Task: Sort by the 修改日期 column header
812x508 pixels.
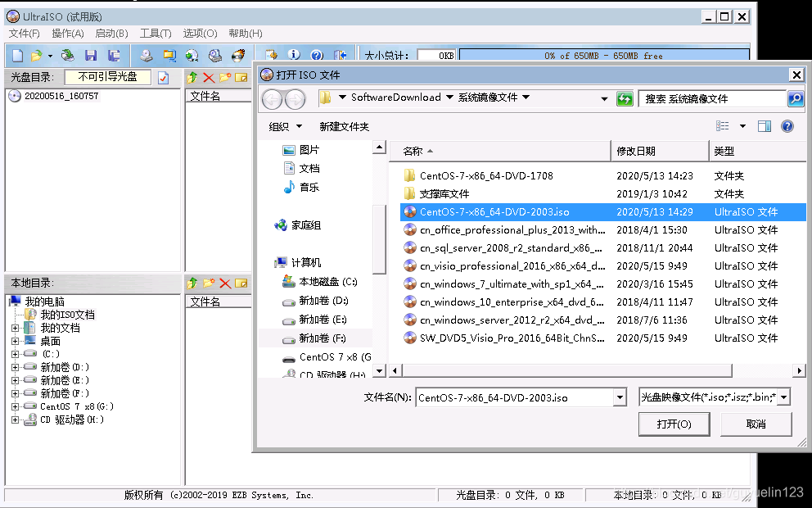Action: (x=660, y=151)
